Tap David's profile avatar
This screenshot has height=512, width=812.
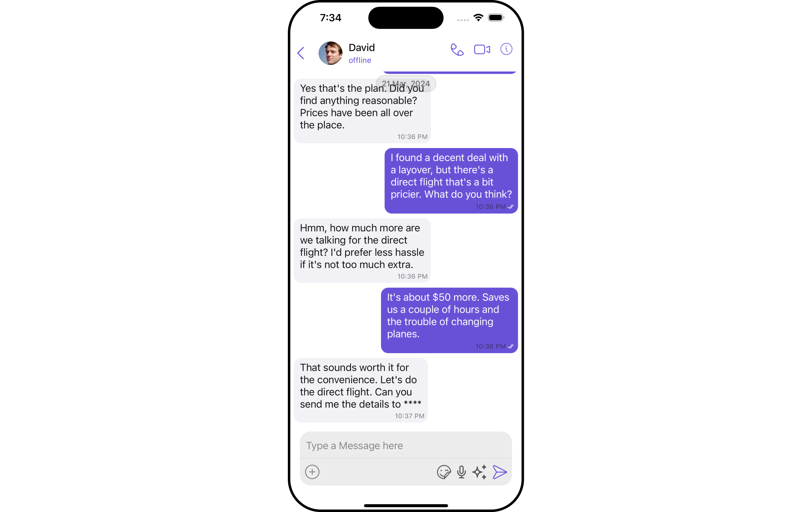(x=331, y=53)
